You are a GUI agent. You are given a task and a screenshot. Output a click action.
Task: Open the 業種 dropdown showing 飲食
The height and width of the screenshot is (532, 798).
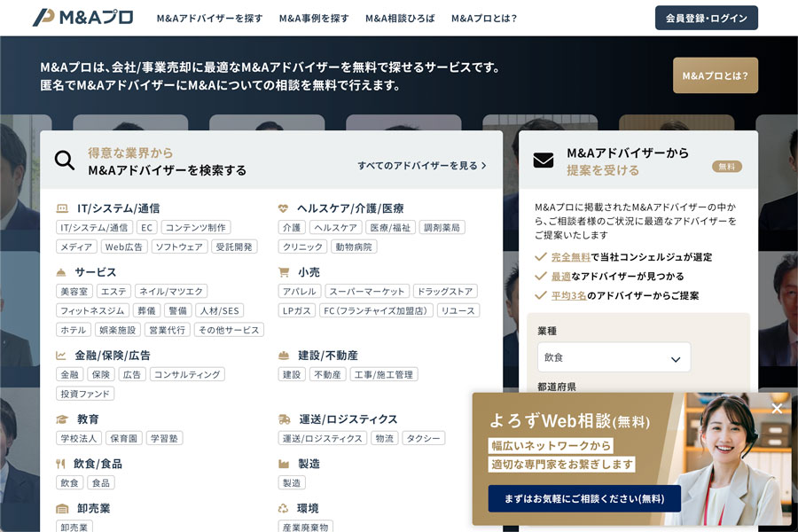(x=614, y=357)
